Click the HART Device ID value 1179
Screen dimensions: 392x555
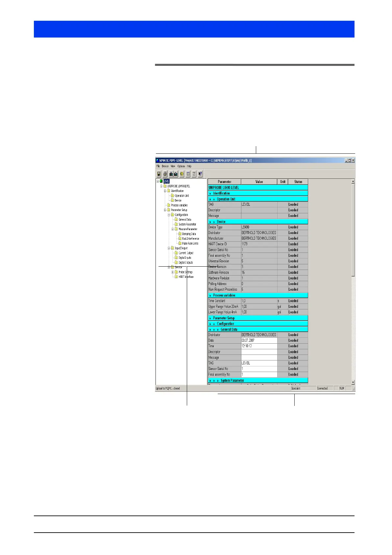259,244
